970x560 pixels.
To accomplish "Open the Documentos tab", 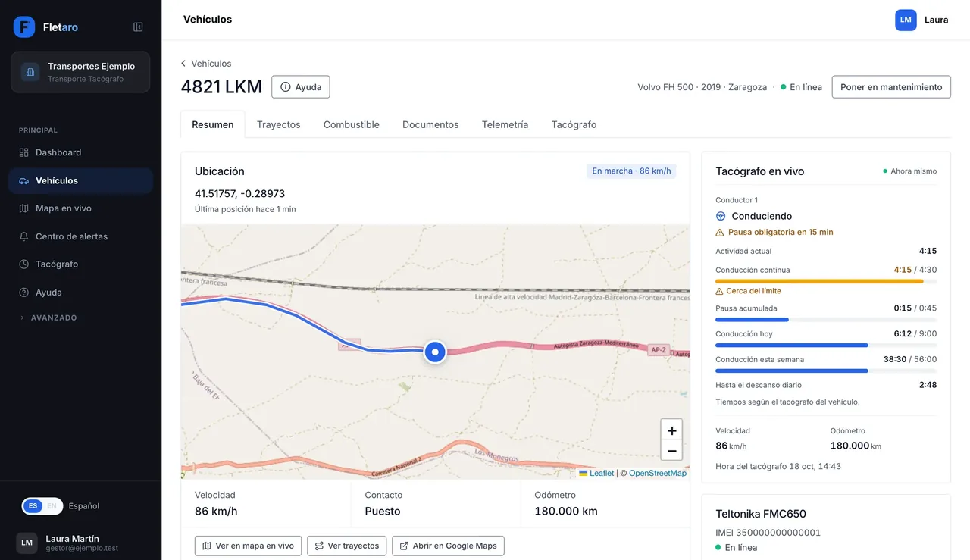I will click(430, 124).
